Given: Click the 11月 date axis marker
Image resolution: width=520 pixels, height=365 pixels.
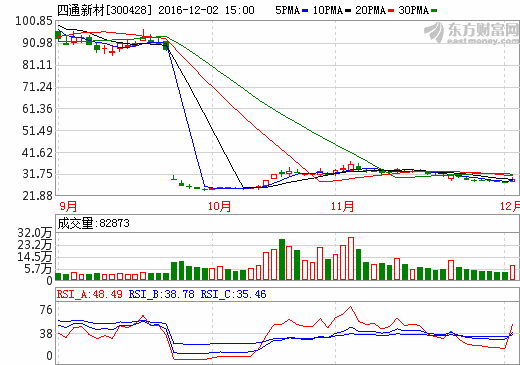Looking at the screenshot, I should [342, 206].
